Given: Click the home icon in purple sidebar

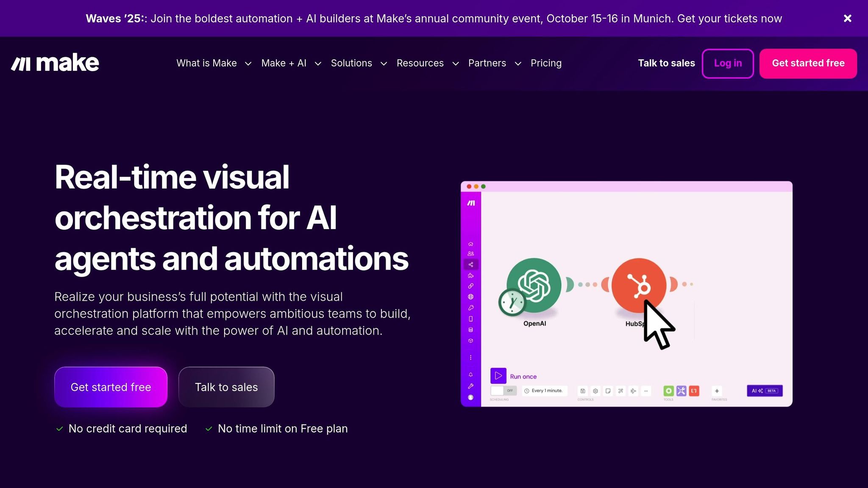Looking at the screenshot, I should 470,244.
